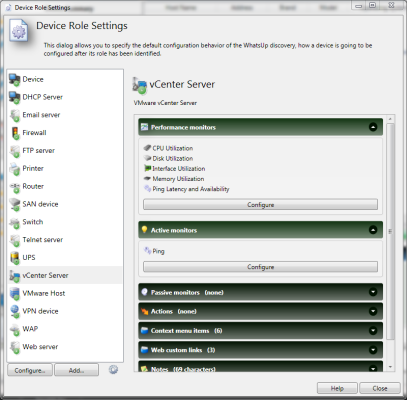407x400 pixels.
Task: Click the Device role icon
Action: tap(14, 79)
